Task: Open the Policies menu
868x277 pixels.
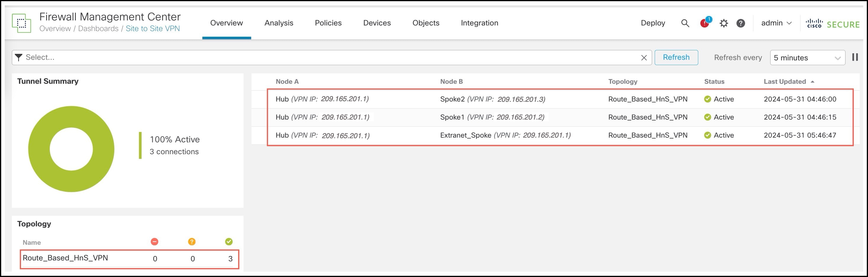Action: pos(328,23)
